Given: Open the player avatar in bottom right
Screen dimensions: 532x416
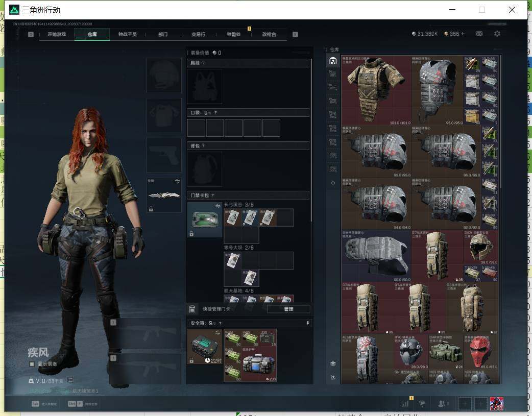Looking at the screenshot, I should coord(496,404).
